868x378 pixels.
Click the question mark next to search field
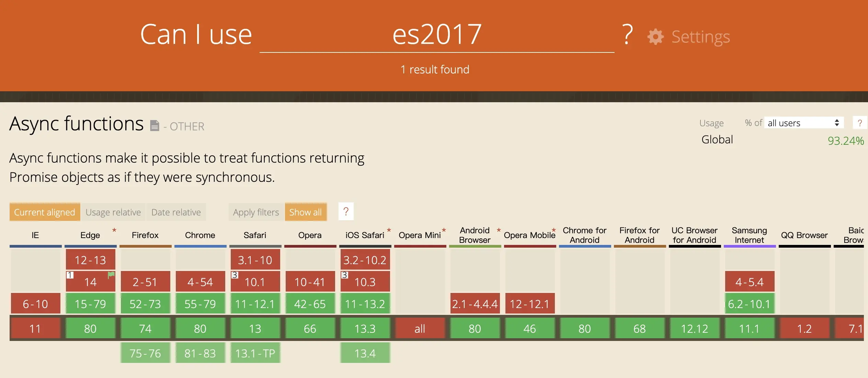coord(627,34)
